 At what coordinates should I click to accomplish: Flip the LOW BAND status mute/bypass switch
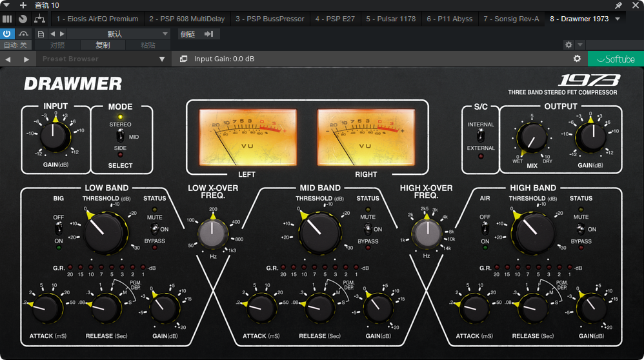154,228
